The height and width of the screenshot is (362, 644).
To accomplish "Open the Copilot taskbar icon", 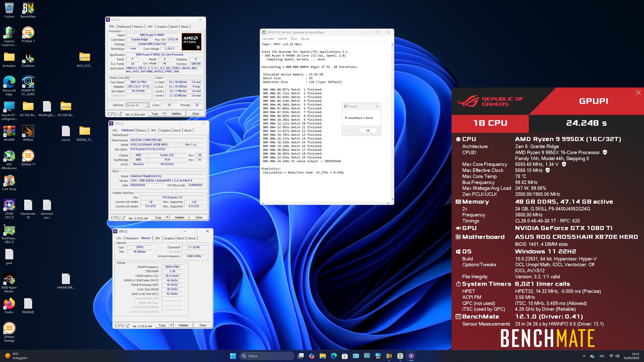I will (x=311, y=356).
